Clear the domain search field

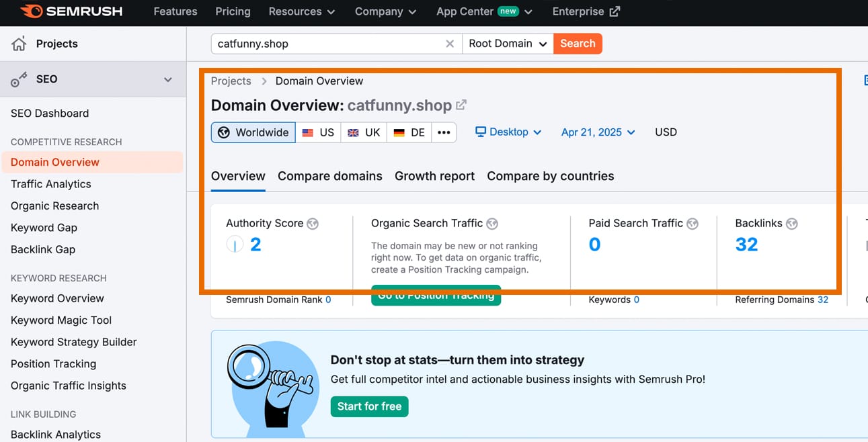(x=450, y=44)
